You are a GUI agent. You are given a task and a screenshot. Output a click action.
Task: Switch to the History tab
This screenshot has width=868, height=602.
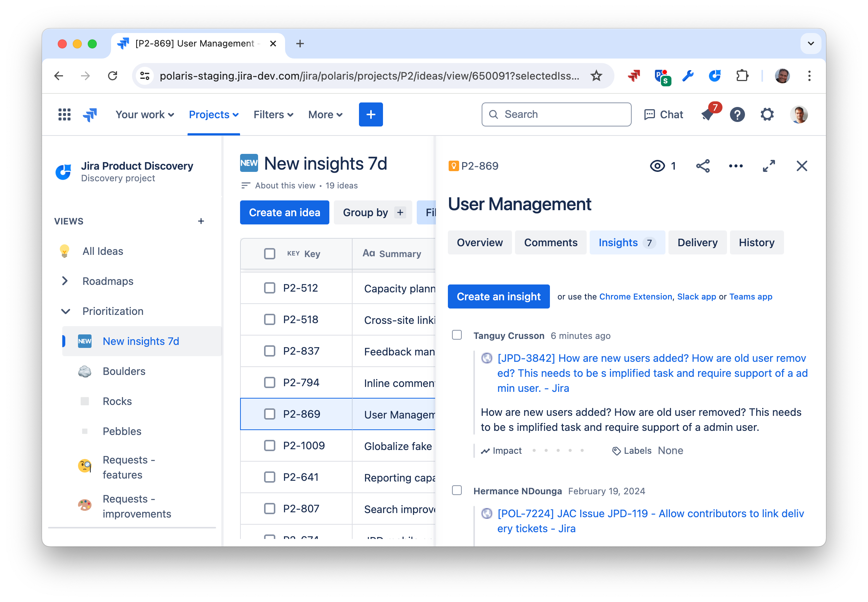point(757,242)
